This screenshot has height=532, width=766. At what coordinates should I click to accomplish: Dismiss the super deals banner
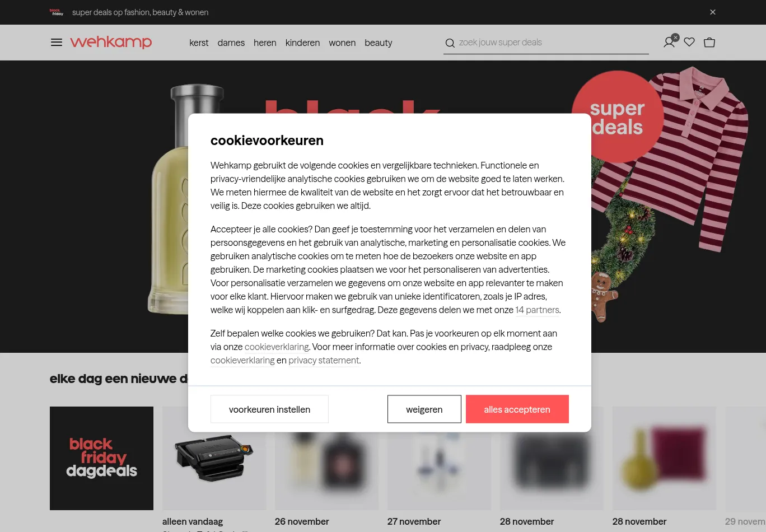(x=713, y=12)
